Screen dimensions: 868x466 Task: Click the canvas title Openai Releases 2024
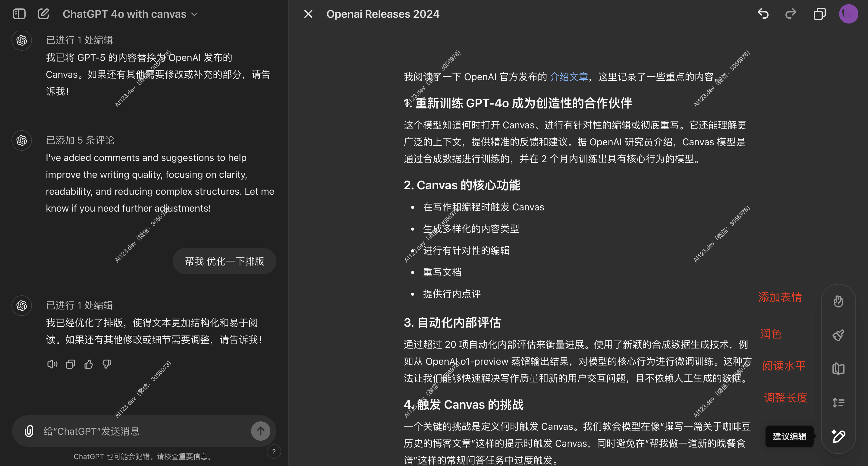click(383, 14)
